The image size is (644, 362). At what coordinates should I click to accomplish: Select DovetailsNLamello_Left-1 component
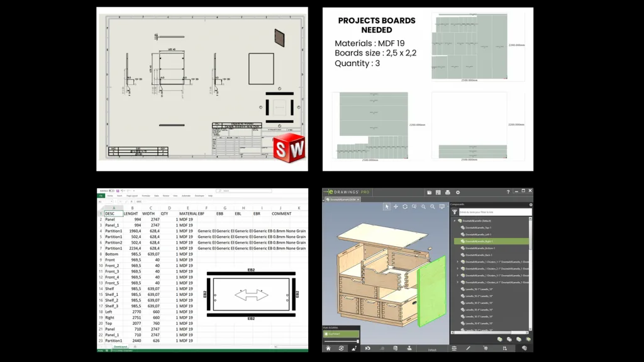pyautogui.click(x=478, y=234)
